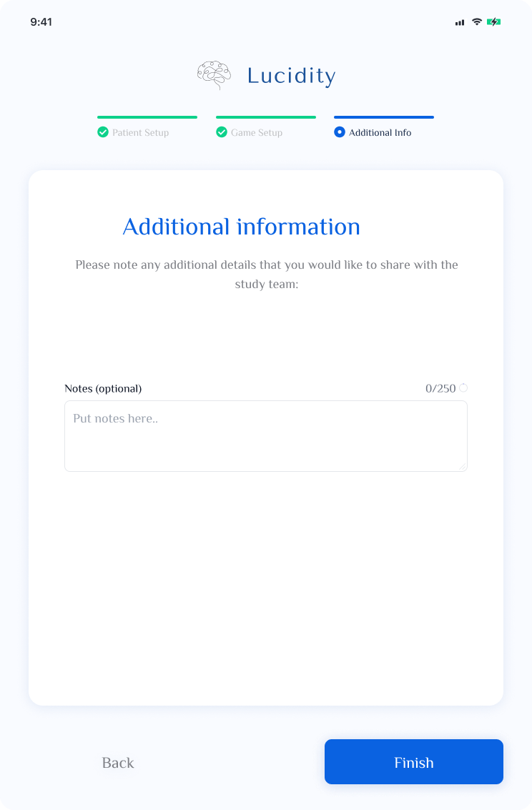The width and height of the screenshot is (532, 810).
Task: Click the circular character count progress icon
Action: [x=463, y=388]
